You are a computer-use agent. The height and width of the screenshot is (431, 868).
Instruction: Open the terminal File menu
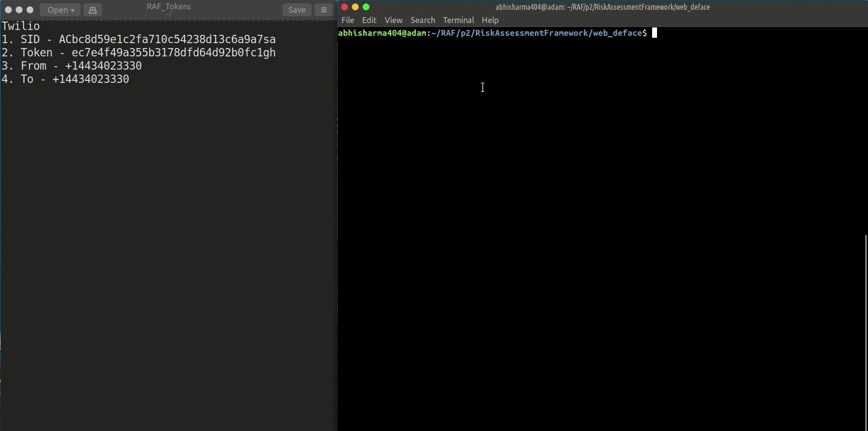click(348, 20)
